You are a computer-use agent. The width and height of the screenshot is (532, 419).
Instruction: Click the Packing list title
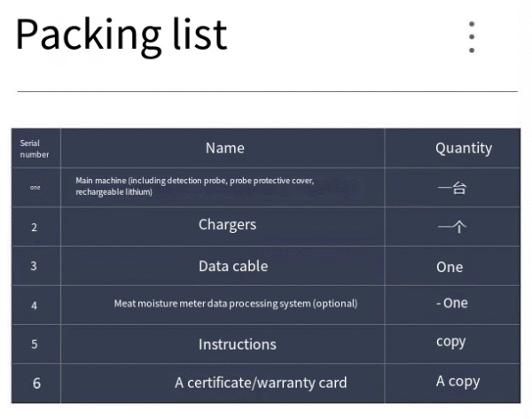[x=121, y=34]
